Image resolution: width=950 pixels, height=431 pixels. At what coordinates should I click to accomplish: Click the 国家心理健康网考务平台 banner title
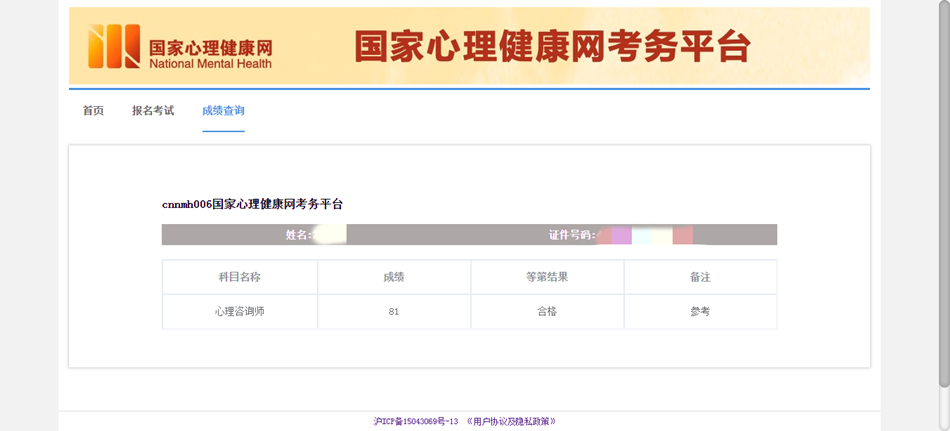tap(553, 47)
